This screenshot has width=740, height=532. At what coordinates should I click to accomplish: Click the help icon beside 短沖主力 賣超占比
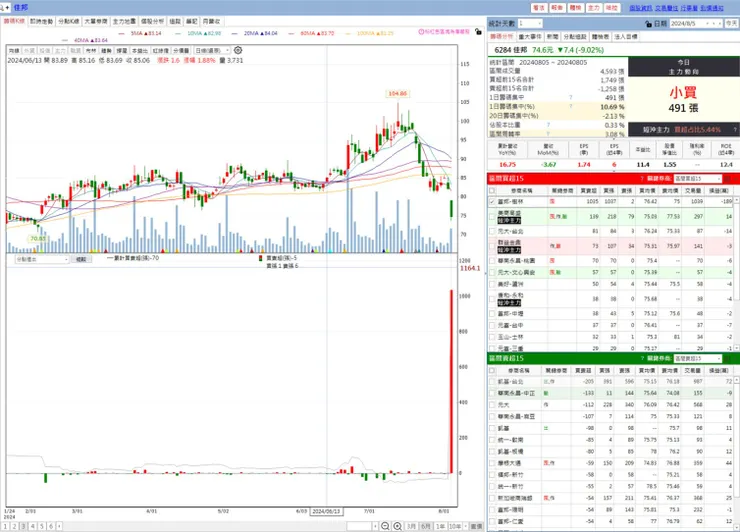click(735, 129)
